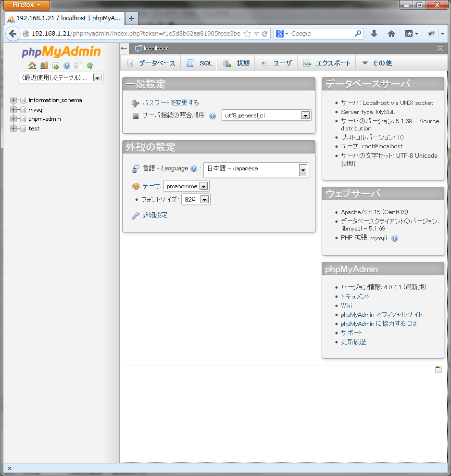The image size is (451, 476).
Task: Open the SQL tab
Action: (x=199, y=63)
